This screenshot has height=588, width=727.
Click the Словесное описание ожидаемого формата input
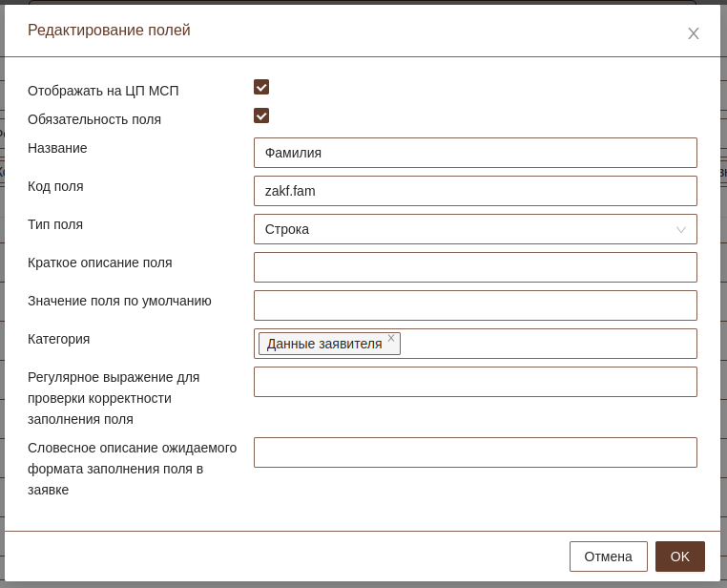click(x=474, y=452)
